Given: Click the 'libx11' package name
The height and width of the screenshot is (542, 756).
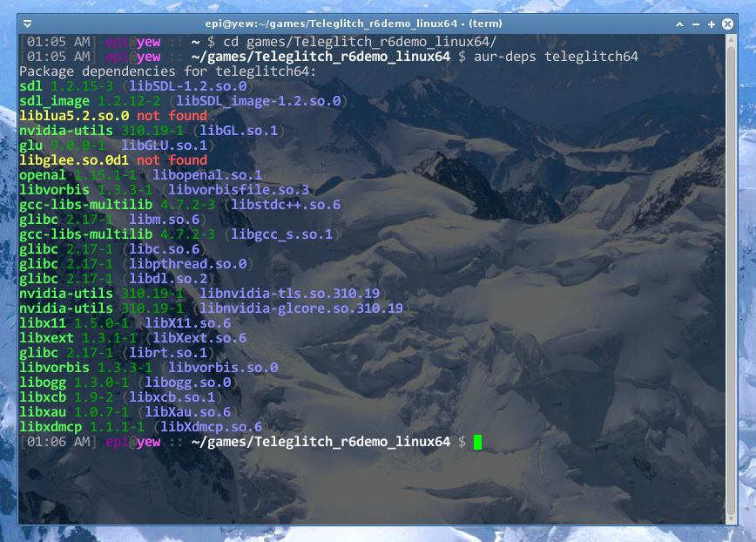Looking at the screenshot, I should 43,323.
